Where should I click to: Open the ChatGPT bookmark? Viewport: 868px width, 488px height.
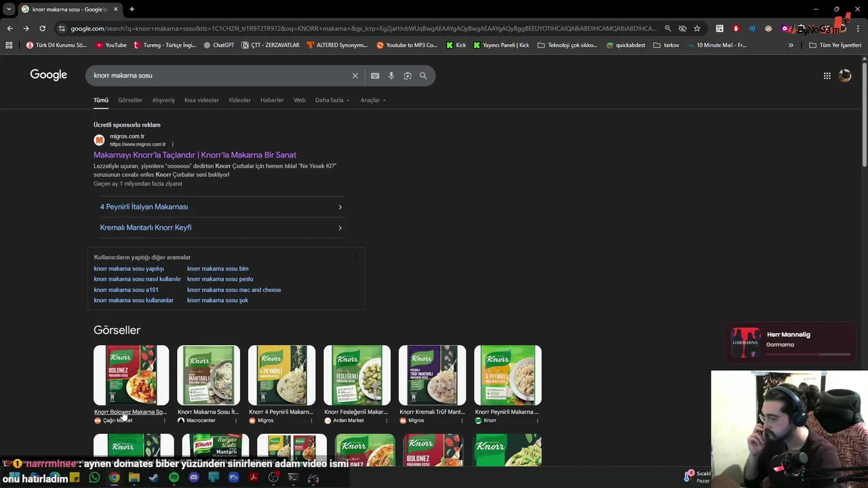[x=218, y=45]
